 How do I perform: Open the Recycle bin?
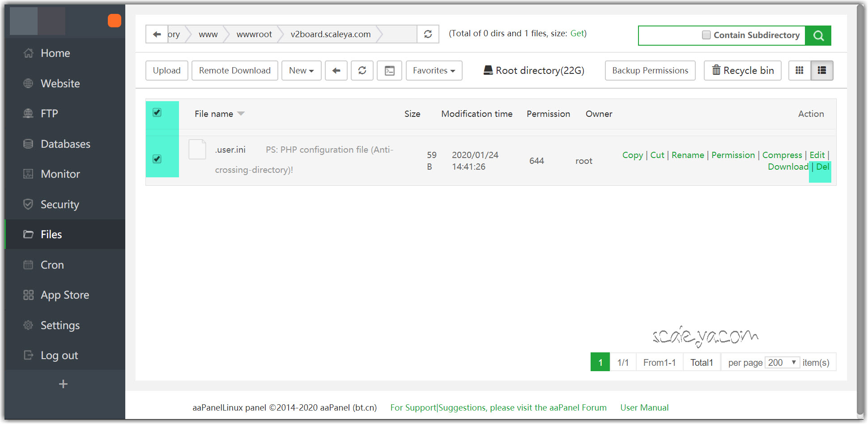743,71
